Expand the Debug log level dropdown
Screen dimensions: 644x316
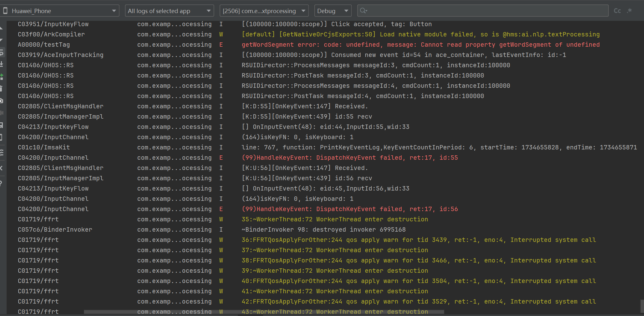[332, 11]
